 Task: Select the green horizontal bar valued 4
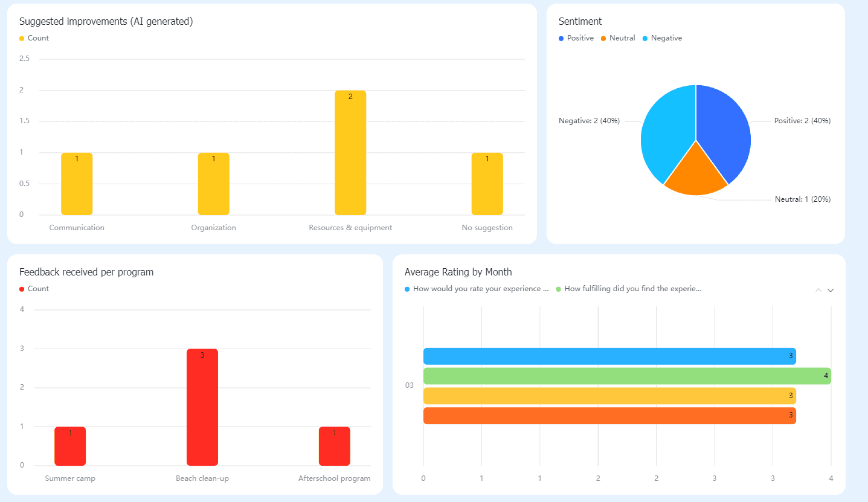coord(627,376)
